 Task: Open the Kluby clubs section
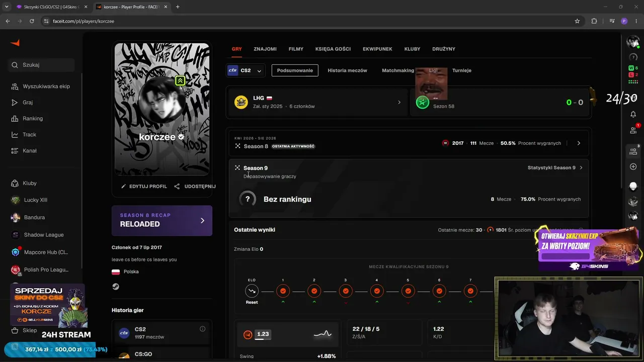[x=24, y=184]
